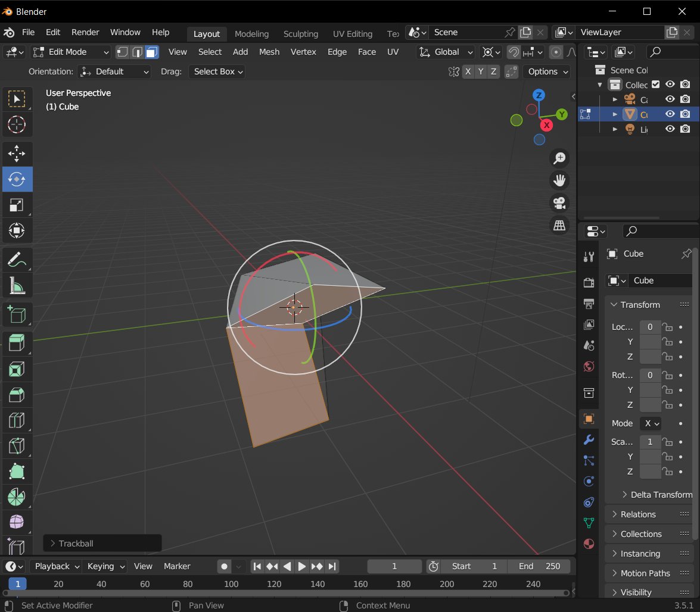The image size is (700, 612).
Task: Open the Object Data properties tab
Action: click(x=589, y=523)
